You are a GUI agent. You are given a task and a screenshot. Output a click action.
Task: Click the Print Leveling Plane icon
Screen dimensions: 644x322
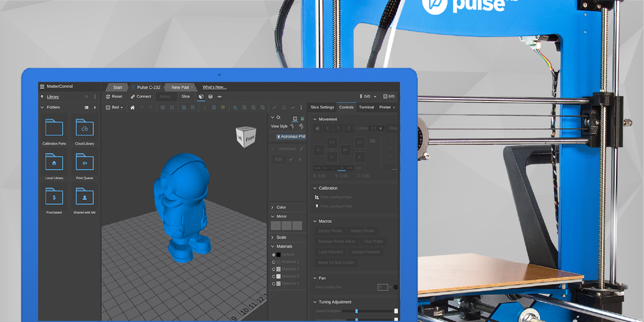(x=317, y=197)
